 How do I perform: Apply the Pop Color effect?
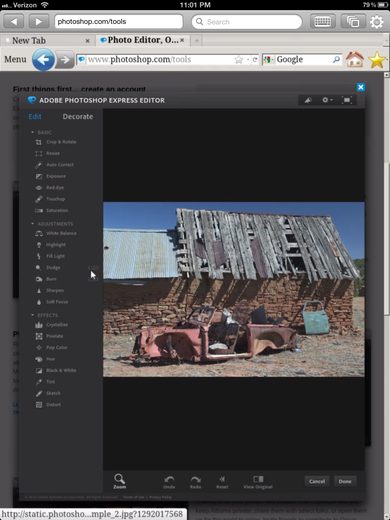point(51,347)
